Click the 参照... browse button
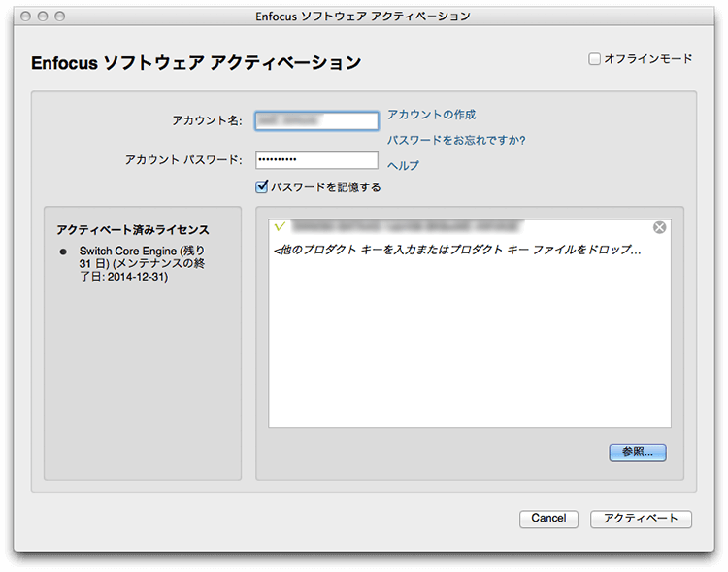 [x=638, y=453]
